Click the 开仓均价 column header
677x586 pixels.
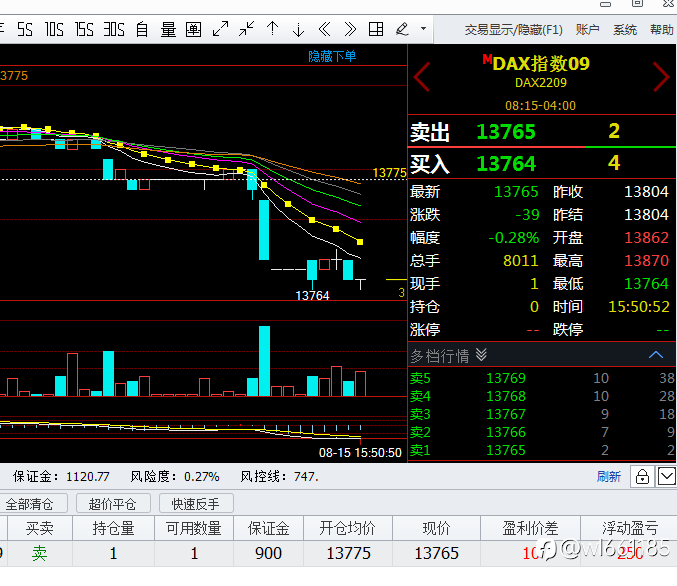pos(348,528)
